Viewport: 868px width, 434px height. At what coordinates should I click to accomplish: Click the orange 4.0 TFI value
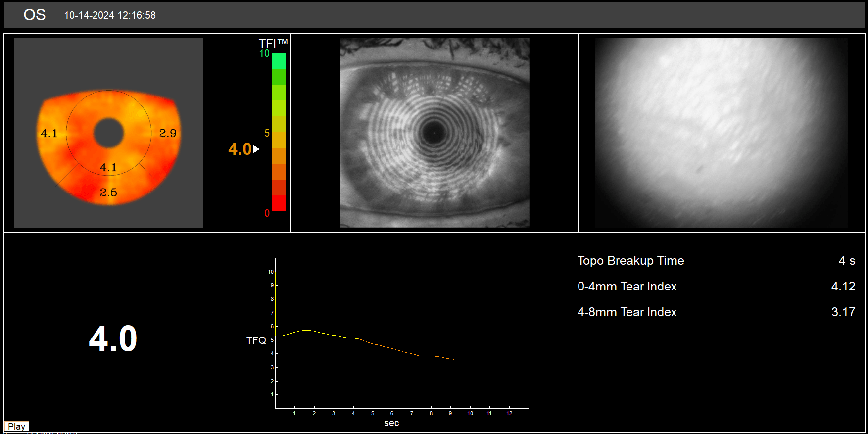(x=240, y=149)
